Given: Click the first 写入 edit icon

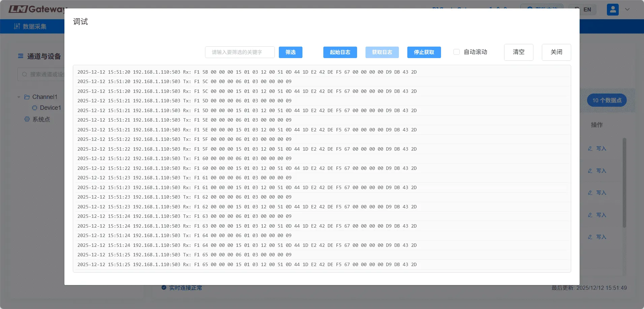Looking at the screenshot, I should tap(590, 149).
